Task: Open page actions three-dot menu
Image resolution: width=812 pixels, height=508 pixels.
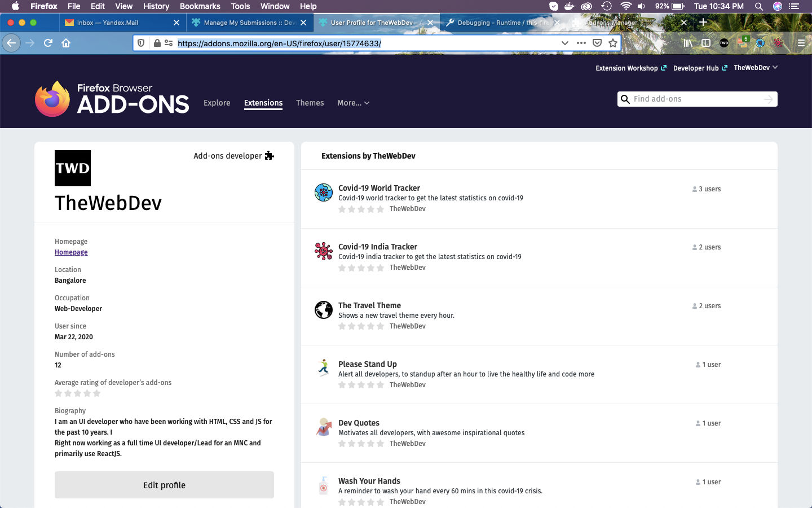Action: [581, 43]
